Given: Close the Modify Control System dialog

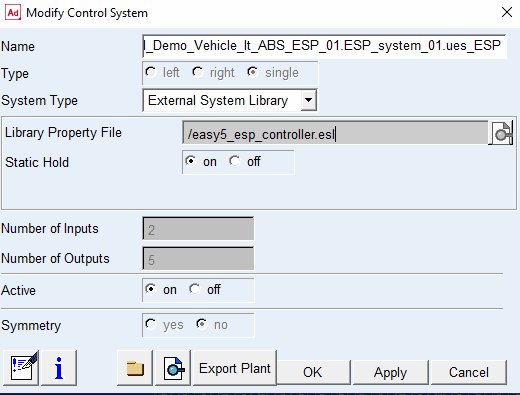Looking at the screenshot, I should click(507, 12).
